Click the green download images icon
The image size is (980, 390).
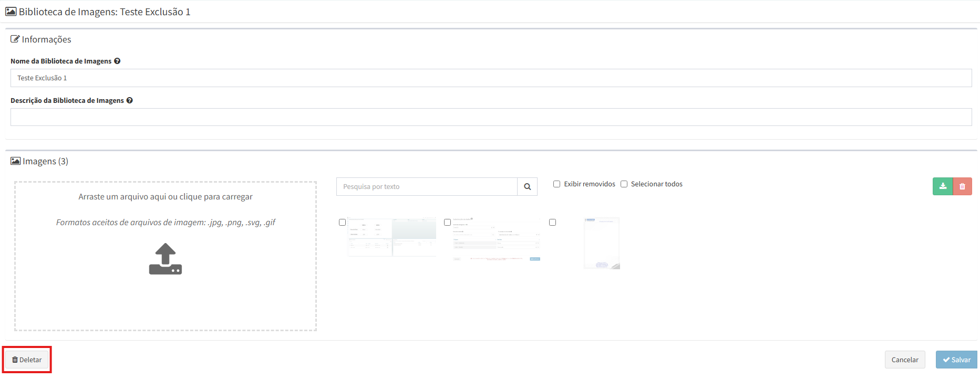click(943, 186)
